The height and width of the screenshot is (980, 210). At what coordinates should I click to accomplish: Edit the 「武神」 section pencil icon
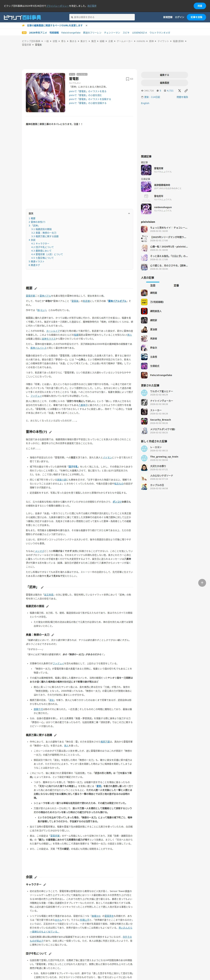42,587
